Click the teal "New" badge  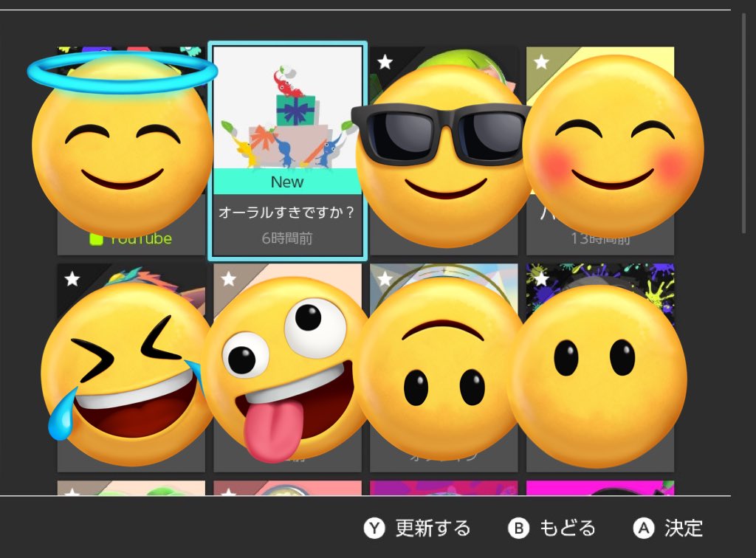coord(287,182)
